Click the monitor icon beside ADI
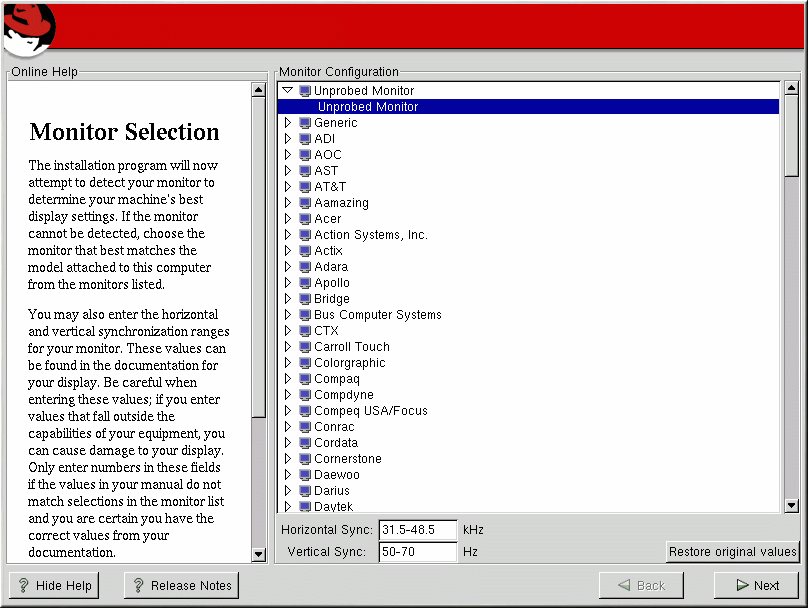 tap(305, 139)
